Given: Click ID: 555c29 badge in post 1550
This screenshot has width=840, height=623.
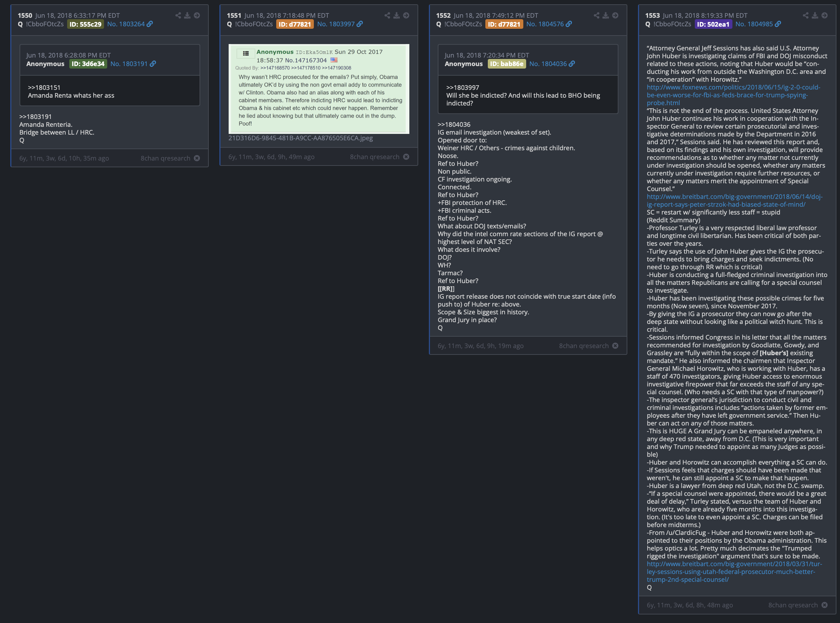Looking at the screenshot, I should (86, 24).
